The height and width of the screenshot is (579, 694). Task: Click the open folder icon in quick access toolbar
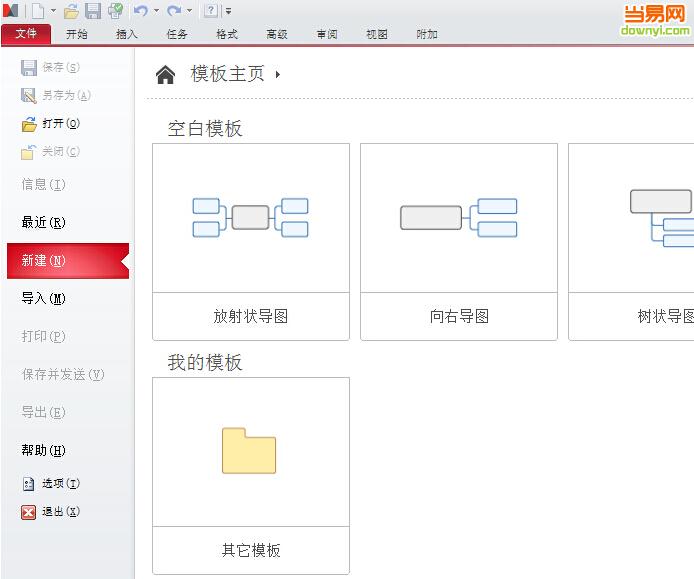[71, 11]
